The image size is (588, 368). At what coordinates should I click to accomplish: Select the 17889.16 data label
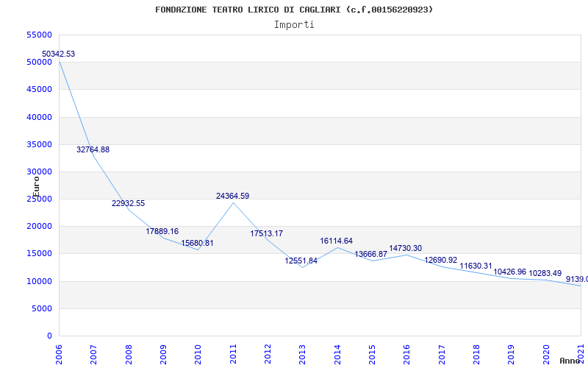[162, 231]
